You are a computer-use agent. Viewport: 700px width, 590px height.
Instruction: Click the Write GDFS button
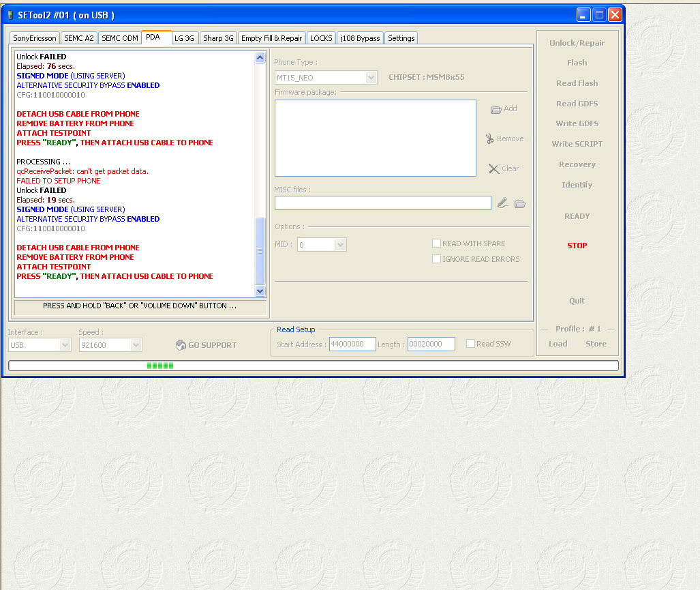tap(577, 123)
